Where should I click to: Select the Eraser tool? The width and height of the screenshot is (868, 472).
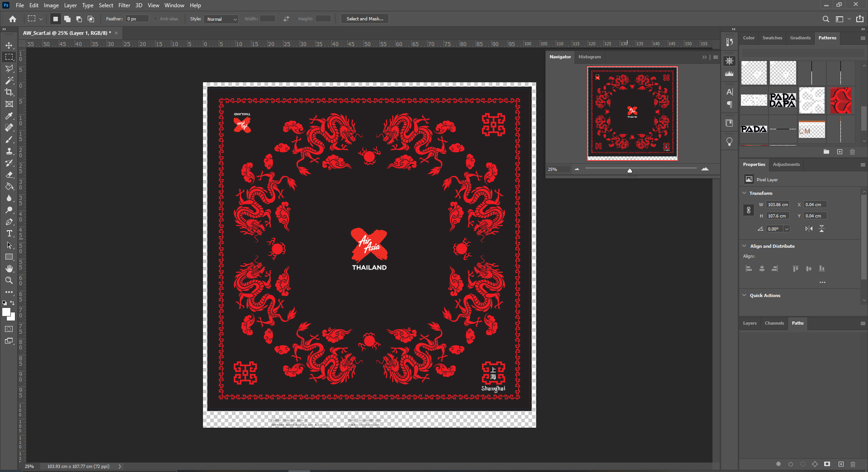point(9,175)
